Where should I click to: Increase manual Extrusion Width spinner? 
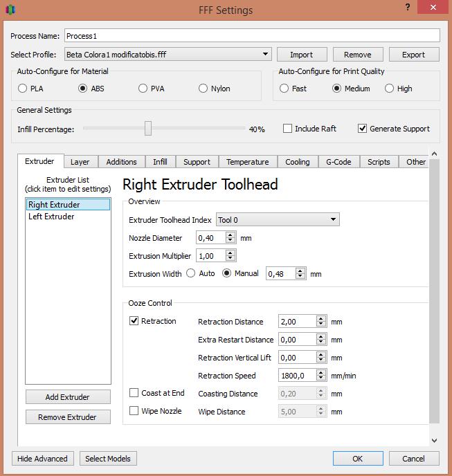point(300,271)
